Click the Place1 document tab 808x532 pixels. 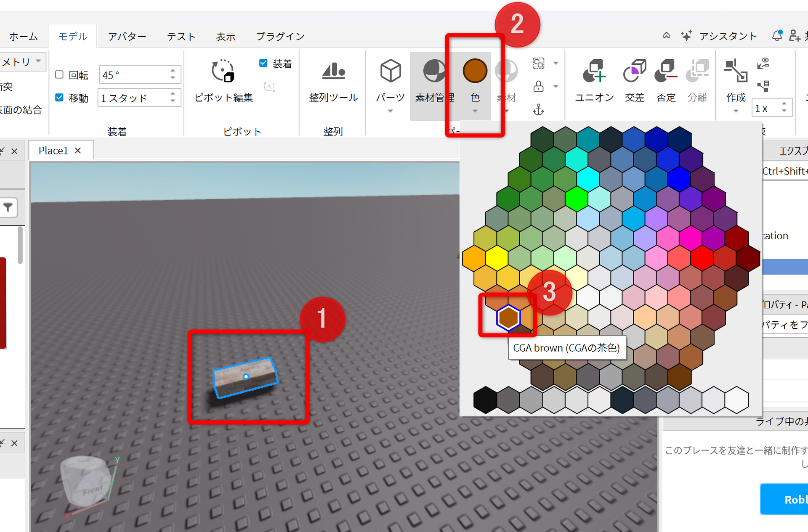(x=53, y=151)
